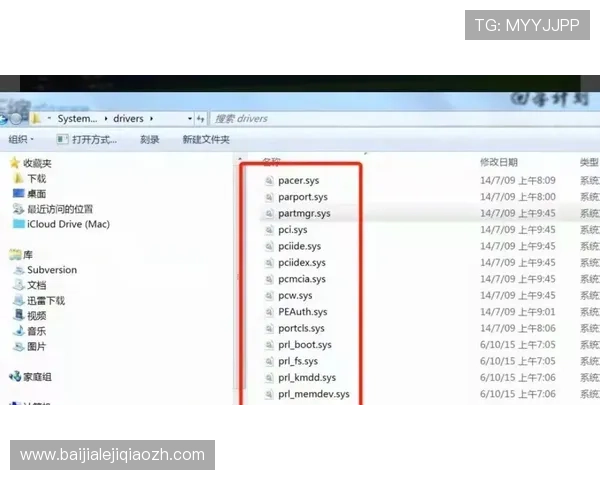Select the pci.sys file icon
The width and height of the screenshot is (600, 480).
point(269,230)
